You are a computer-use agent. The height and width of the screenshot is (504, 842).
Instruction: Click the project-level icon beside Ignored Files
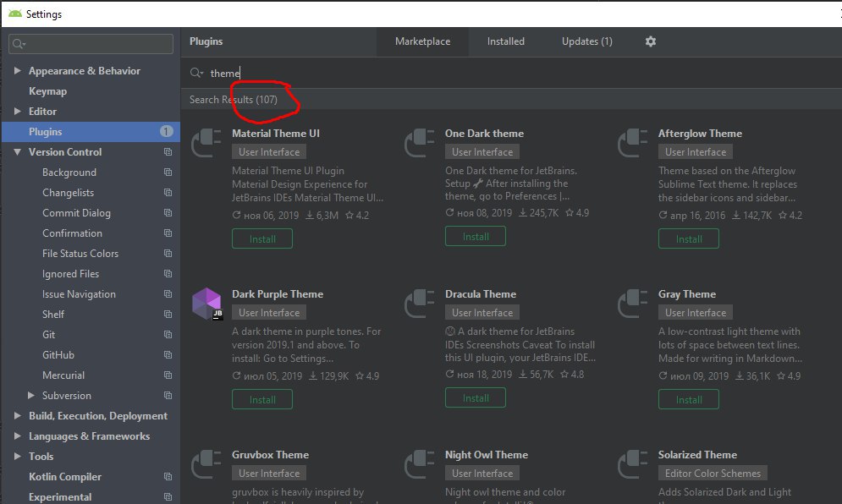click(x=168, y=274)
